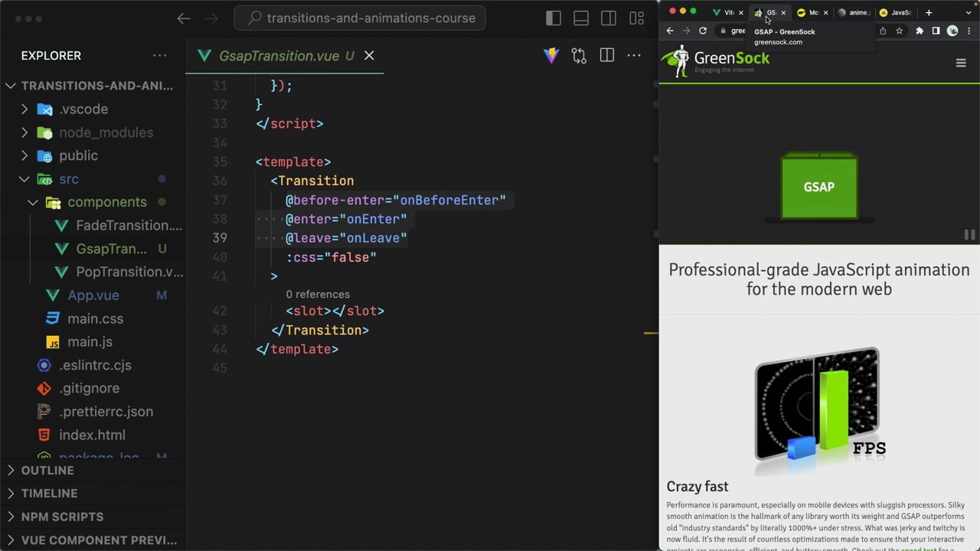Click the browser back button
This screenshot has width=980, height=551.
coord(670,31)
